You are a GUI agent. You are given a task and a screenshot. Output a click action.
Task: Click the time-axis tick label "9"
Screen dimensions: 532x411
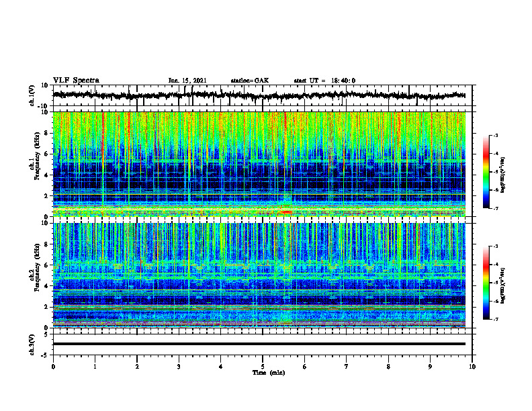click(430, 367)
